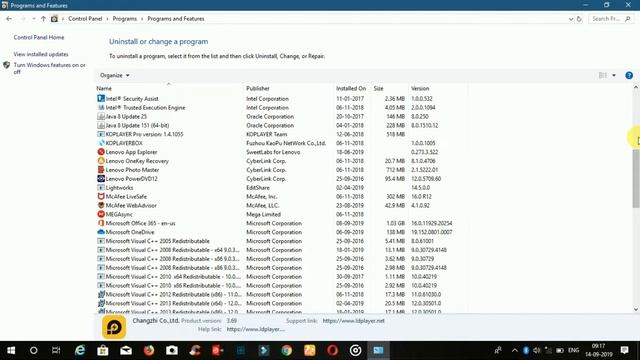Expand the view options dropdown arrow

click(x=614, y=75)
